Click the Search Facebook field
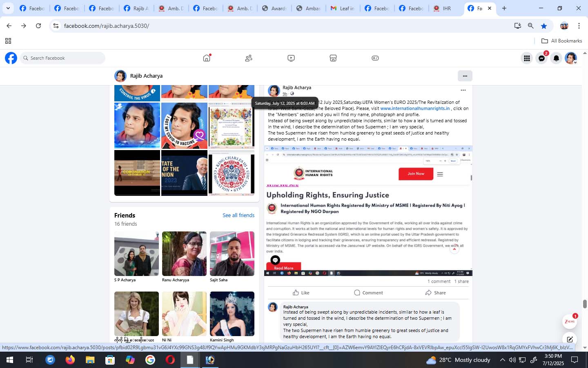The image size is (588, 368). coord(62,58)
